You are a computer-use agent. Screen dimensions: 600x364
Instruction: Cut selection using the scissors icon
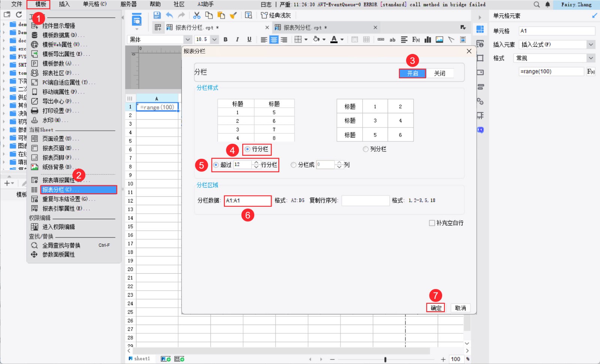197,15
